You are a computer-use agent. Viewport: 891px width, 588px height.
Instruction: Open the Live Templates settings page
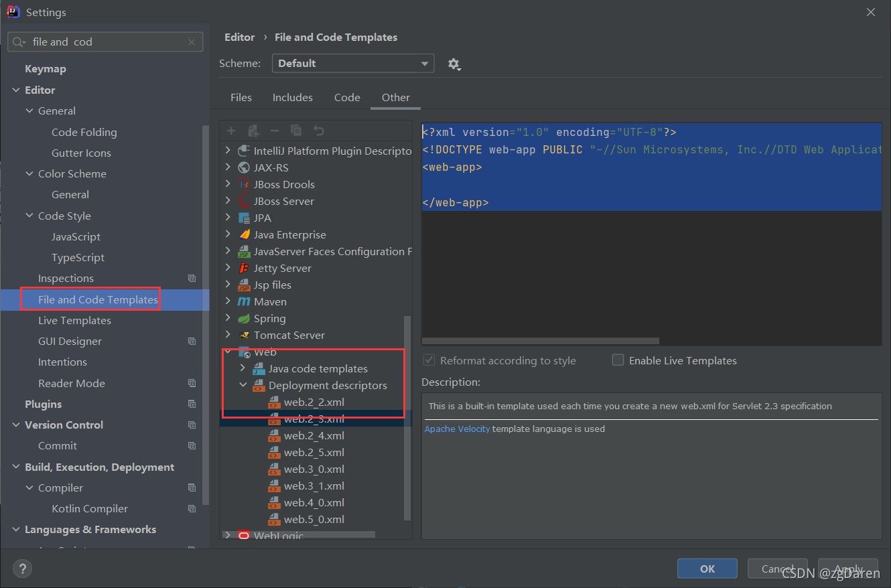74,321
